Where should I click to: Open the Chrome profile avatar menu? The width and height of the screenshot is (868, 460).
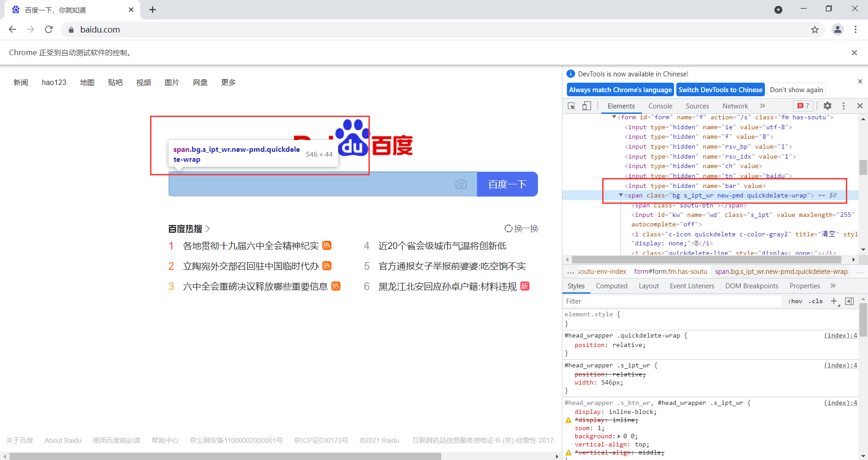[x=838, y=29]
